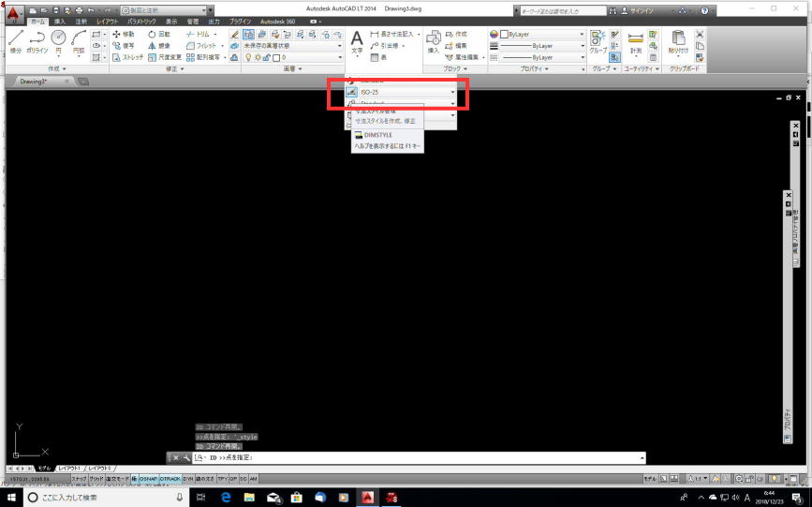Click the Rotate (回転) tool
This screenshot has height=507, width=812.
(159, 35)
